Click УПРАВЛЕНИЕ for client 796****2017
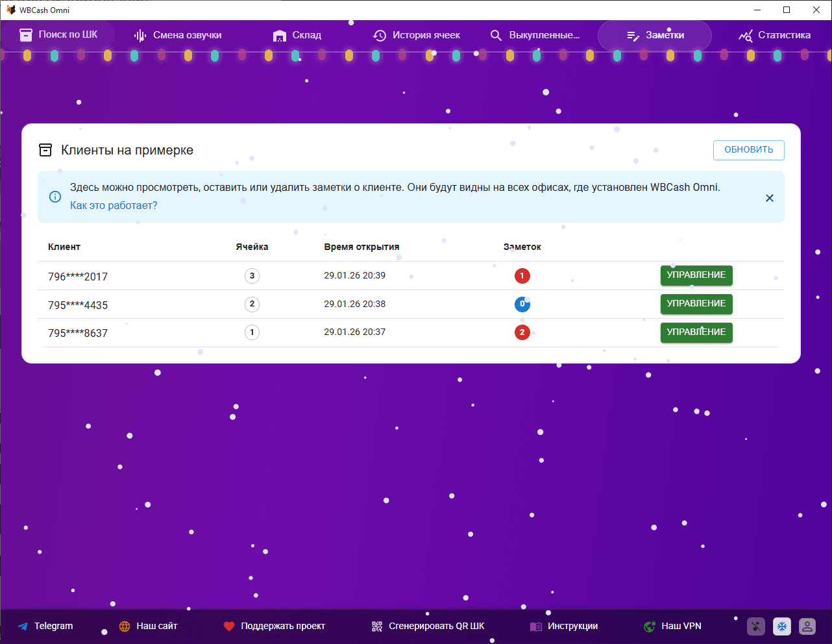Viewport: 832px width, 644px height. pyautogui.click(x=696, y=275)
